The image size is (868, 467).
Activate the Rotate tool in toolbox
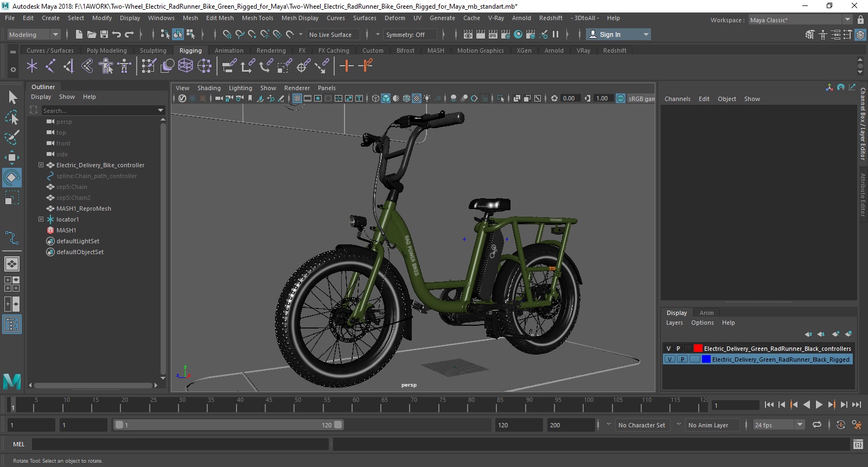[12, 177]
